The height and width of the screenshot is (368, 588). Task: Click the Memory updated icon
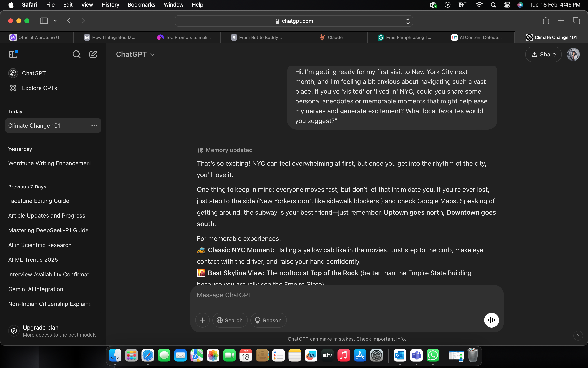point(200,150)
